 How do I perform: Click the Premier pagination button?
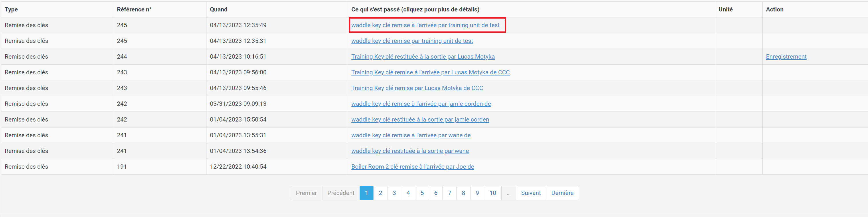(x=306, y=193)
